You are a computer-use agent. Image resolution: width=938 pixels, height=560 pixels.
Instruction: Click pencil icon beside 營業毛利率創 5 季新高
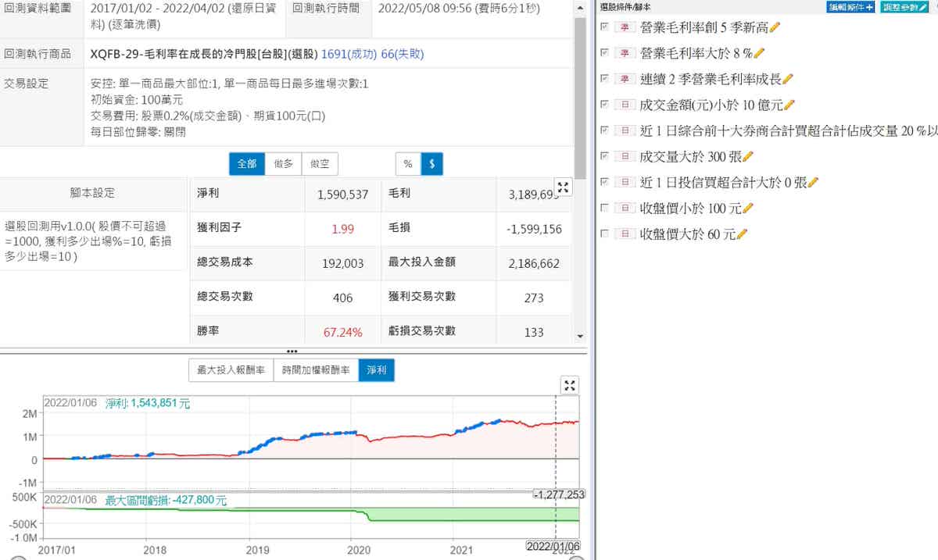pos(775,27)
